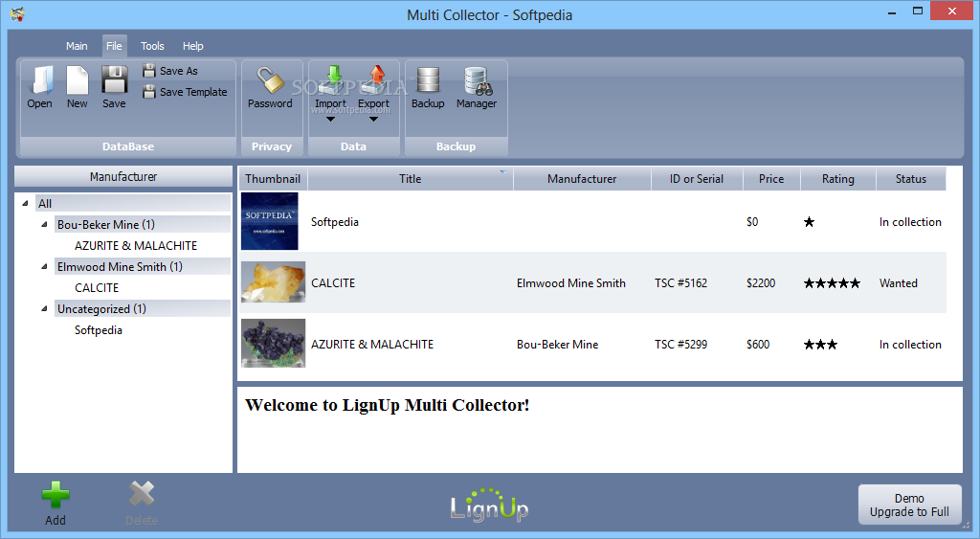980x539 pixels.
Task: Select Elmwood Mine Smith (1) in the tree
Action: pos(143,266)
